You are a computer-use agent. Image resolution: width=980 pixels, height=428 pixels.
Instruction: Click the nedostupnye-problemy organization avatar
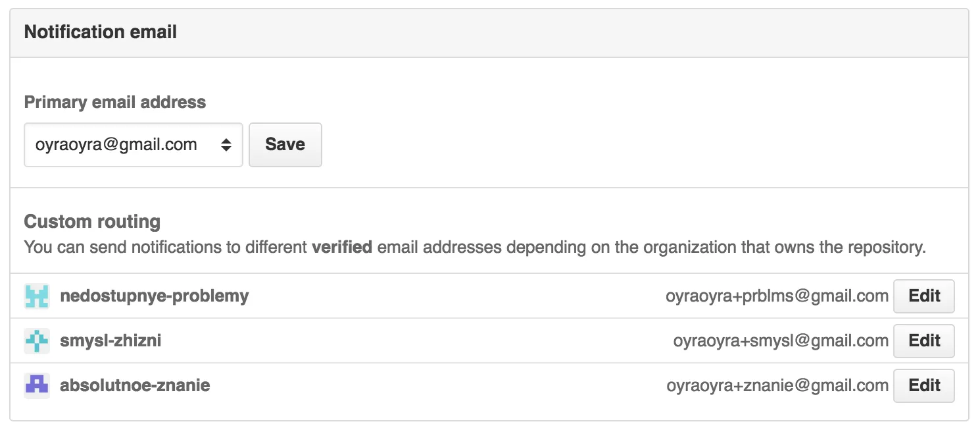(x=37, y=296)
